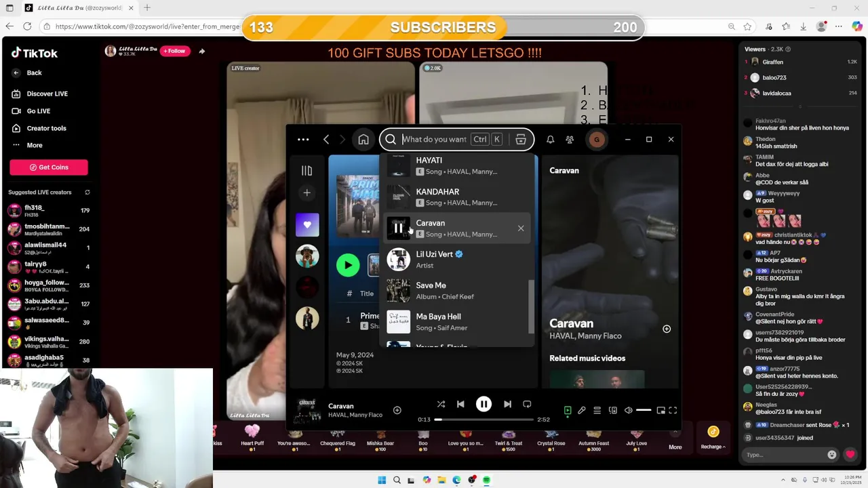Pause Caravan from search result thumbnail
Image resolution: width=868 pixels, height=488 pixels.
point(398,228)
